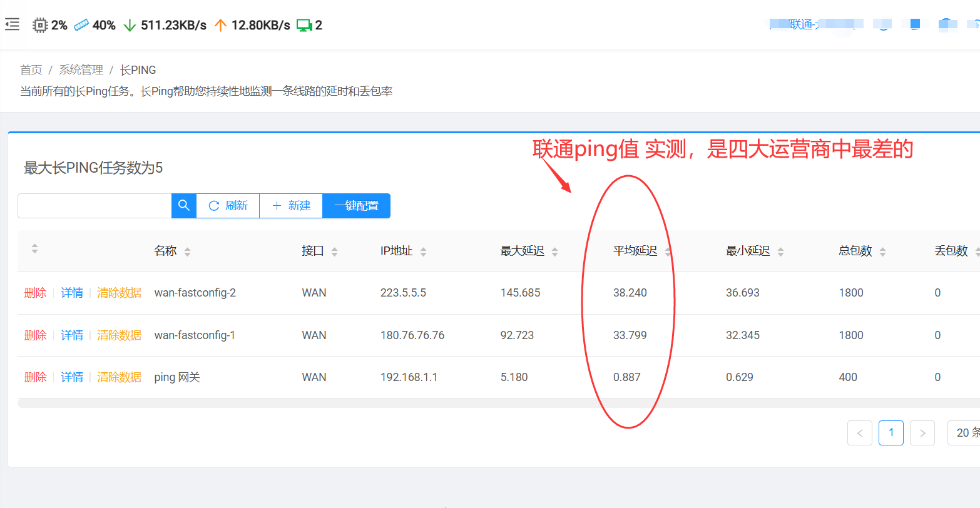The image size is (980, 508).
Task: Click the horizontal table scrollbar
Action: [x=499, y=404]
